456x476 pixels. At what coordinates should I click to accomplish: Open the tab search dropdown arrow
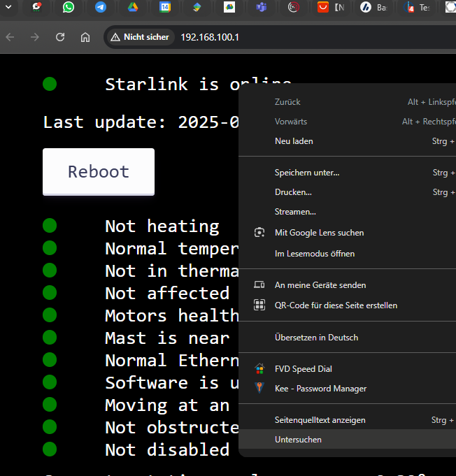coord(8,7)
